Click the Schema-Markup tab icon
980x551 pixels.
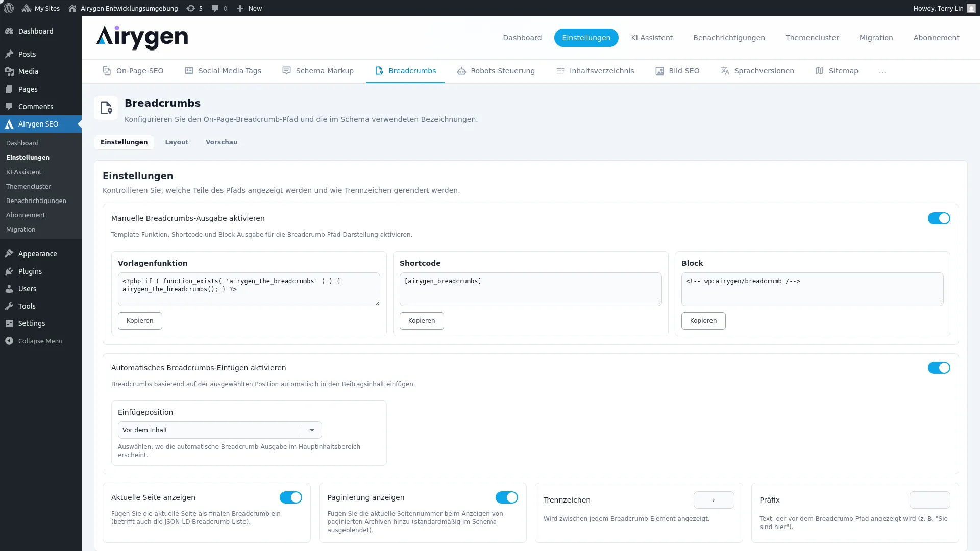[x=286, y=71]
